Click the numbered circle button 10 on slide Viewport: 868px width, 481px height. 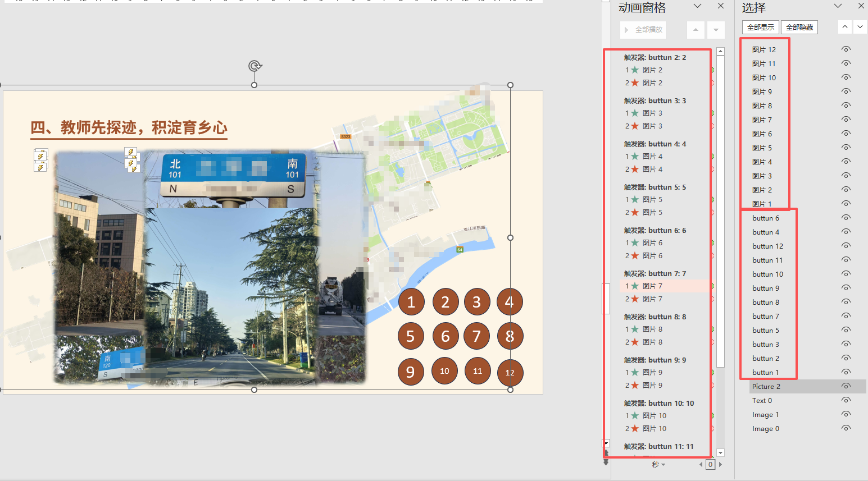point(444,371)
